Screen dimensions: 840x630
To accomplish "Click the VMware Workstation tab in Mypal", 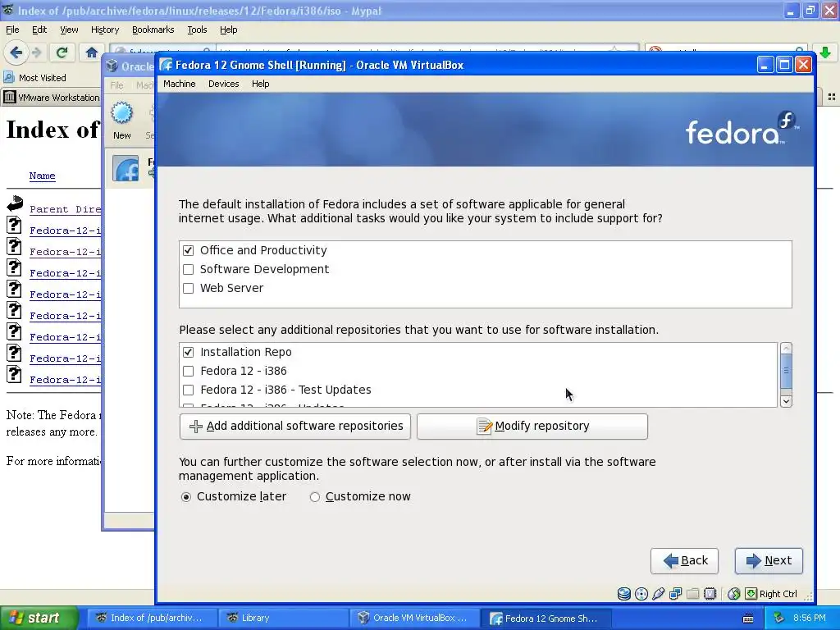I will tap(52, 98).
